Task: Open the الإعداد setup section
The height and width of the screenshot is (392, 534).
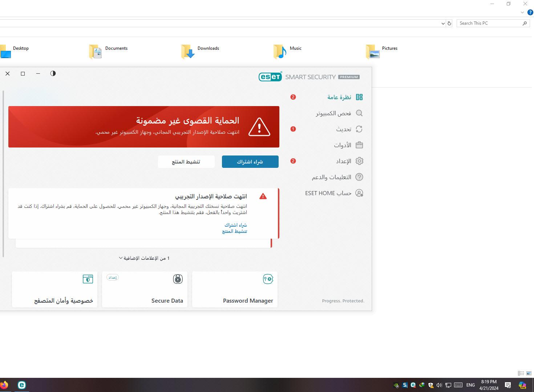Action: point(344,161)
